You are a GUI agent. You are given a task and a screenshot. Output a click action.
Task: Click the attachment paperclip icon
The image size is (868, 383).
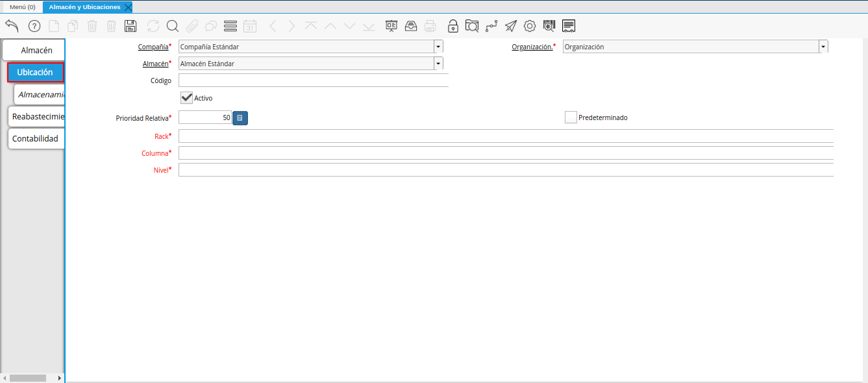pyautogui.click(x=192, y=26)
